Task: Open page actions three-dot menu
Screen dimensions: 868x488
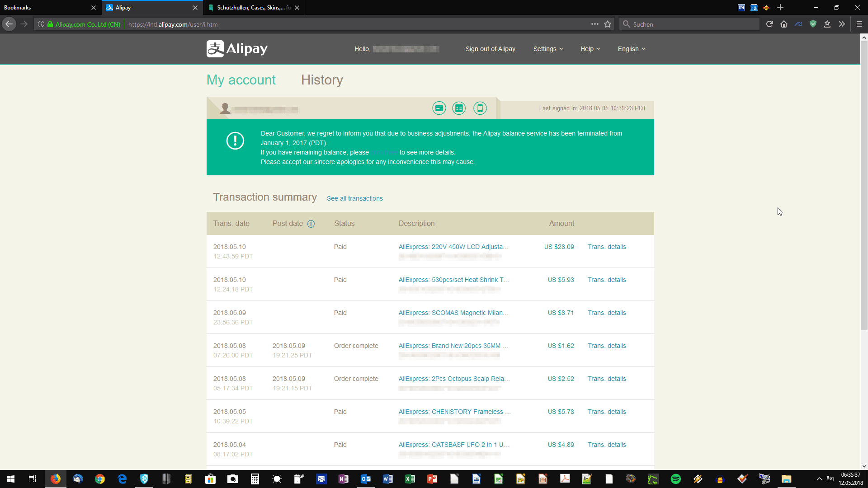Action: point(594,24)
